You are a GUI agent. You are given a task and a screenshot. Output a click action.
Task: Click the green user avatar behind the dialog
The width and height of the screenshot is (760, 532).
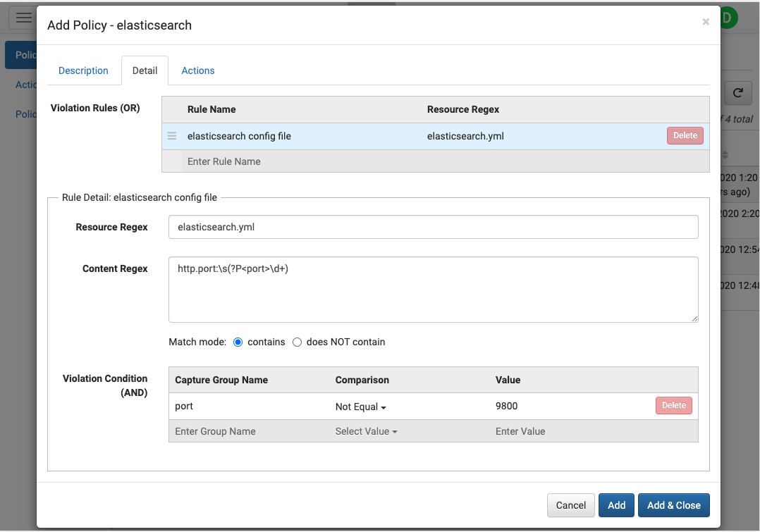(x=728, y=18)
